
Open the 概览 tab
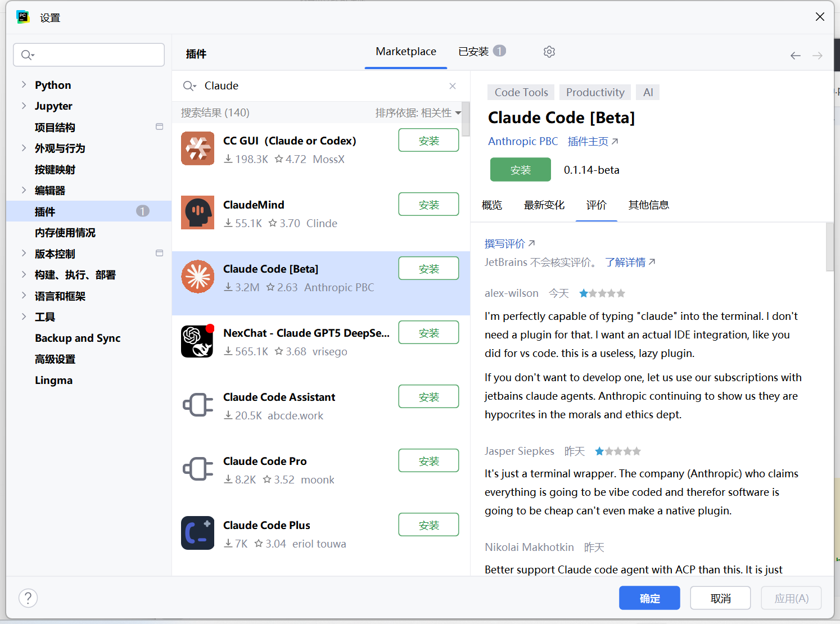(492, 205)
